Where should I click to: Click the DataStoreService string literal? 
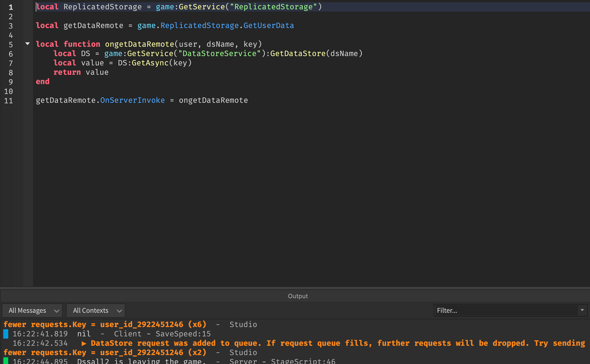coord(220,53)
